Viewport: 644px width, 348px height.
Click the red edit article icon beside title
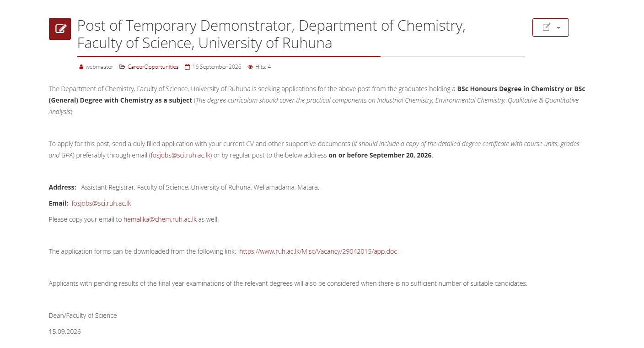click(x=60, y=29)
